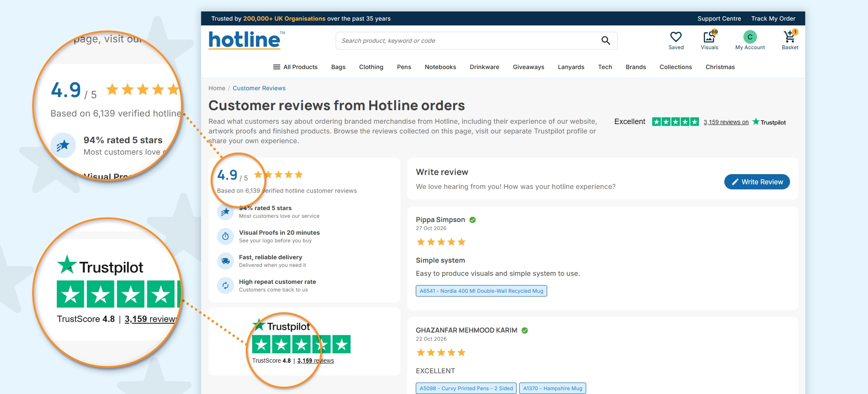Viewport: 868px width, 394px height.
Task: Open the Bags menu
Action: coord(338,67)
